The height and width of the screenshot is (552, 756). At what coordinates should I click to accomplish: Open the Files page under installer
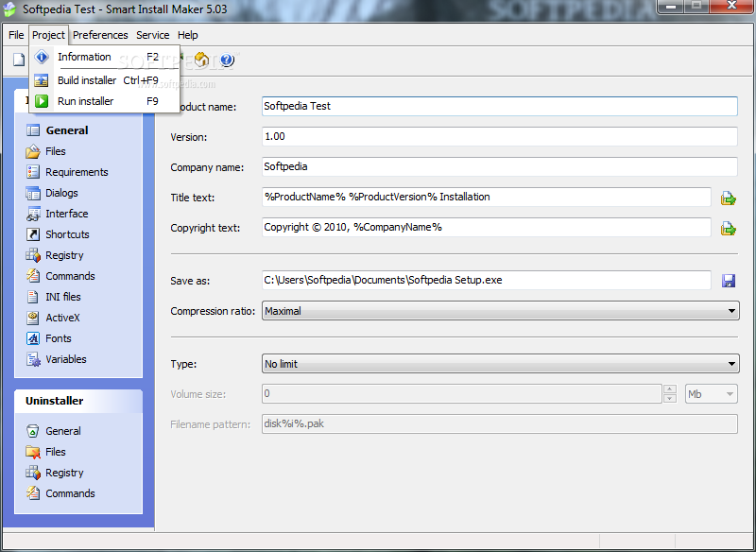(56, 151)
